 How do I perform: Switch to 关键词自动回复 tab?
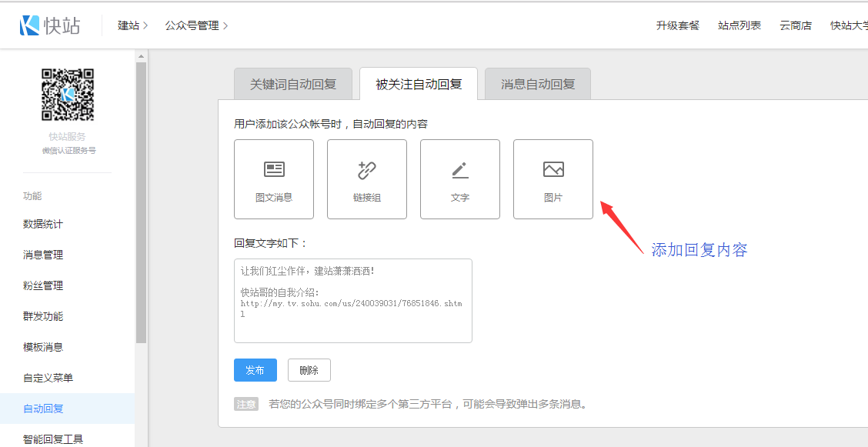point(293,84)
